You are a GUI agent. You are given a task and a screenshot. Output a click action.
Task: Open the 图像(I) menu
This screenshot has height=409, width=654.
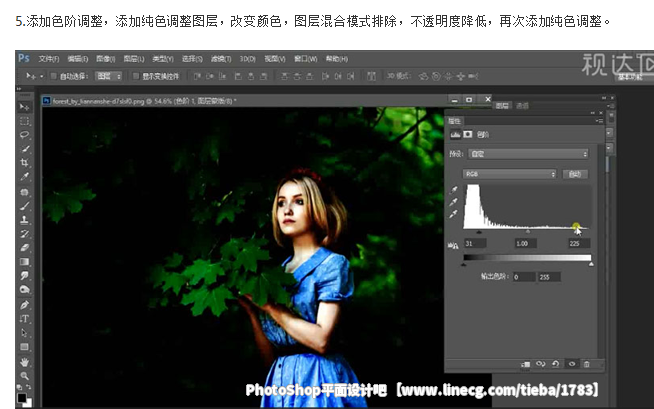(106, 59)
